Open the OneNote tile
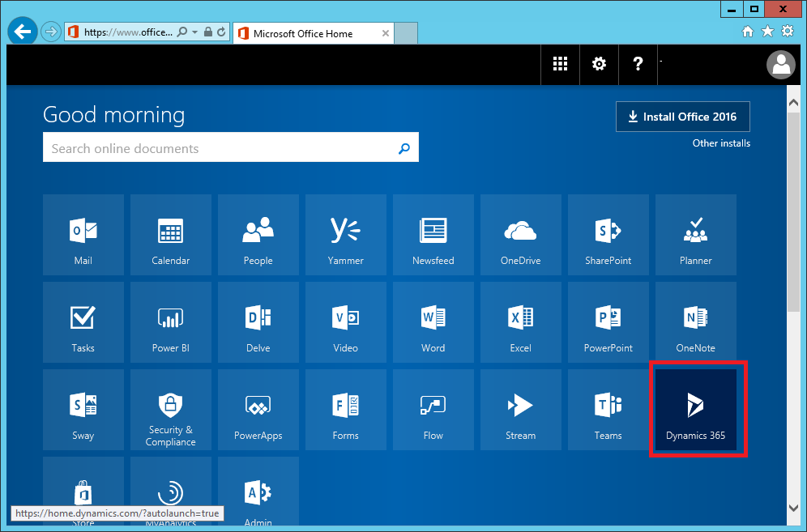This screenshot has width=807, height=532. coord(696,322)
